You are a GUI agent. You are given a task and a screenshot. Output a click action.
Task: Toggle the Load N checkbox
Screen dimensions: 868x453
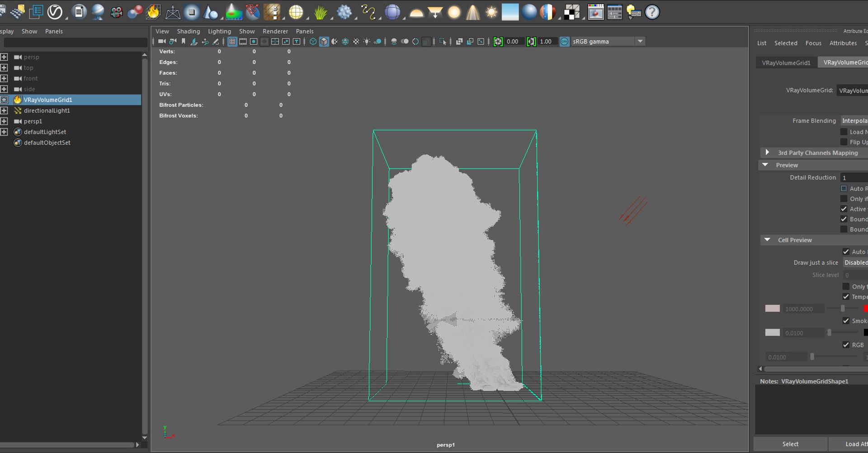[844, 132]
